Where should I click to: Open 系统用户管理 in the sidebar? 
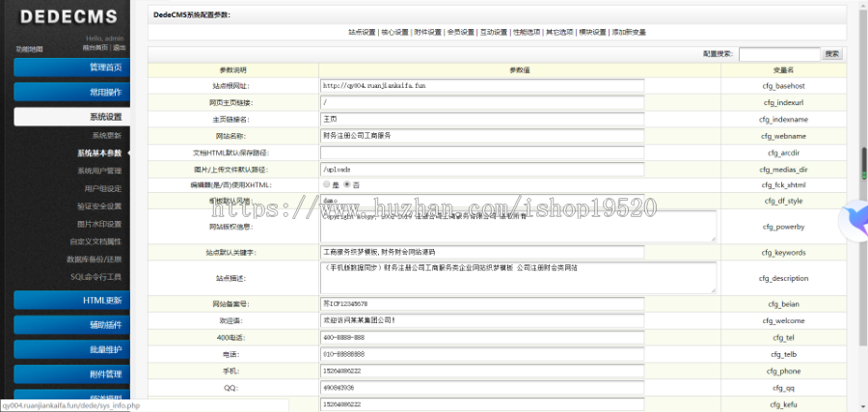tap(99, 171)
